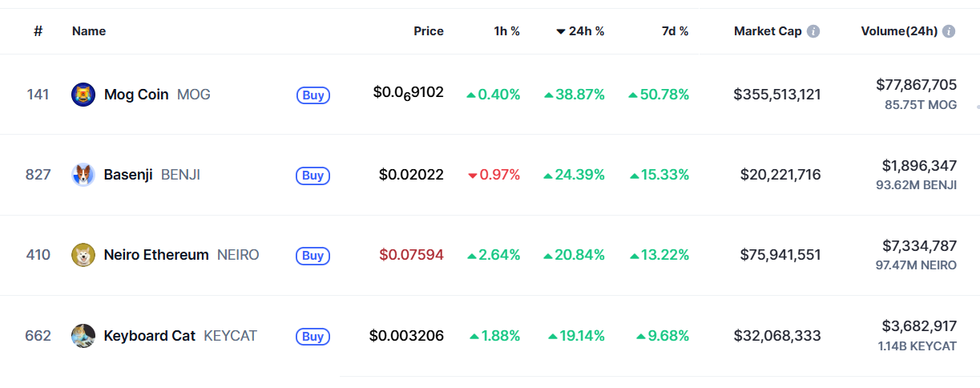Sort by the Price column header
980x388 pixels.
point(428,31)
